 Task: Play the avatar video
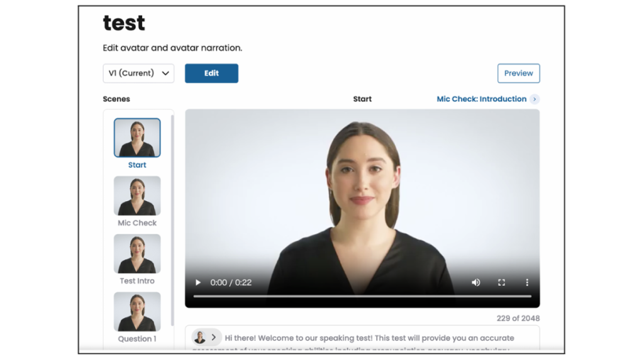click(x=198, y=283)
